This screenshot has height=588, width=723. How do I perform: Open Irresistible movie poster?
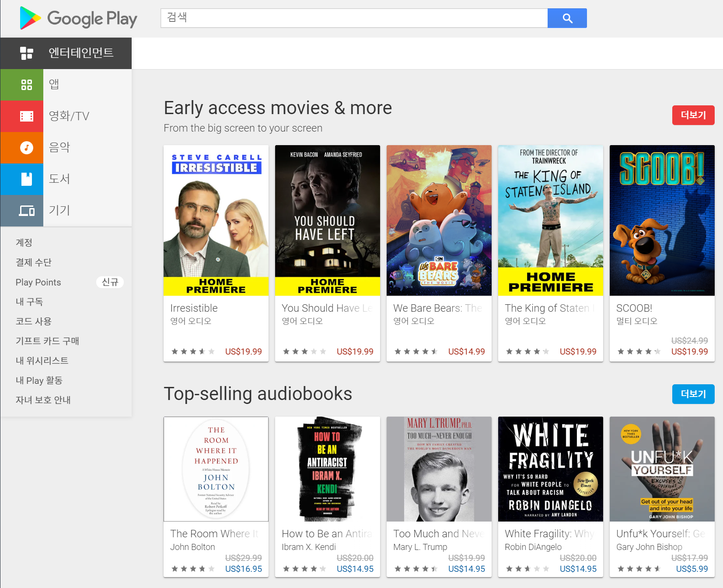(x=216, y=220)
